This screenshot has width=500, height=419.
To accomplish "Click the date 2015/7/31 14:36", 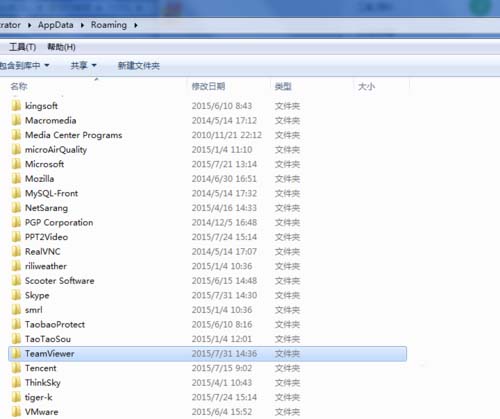I will [224, 353].
